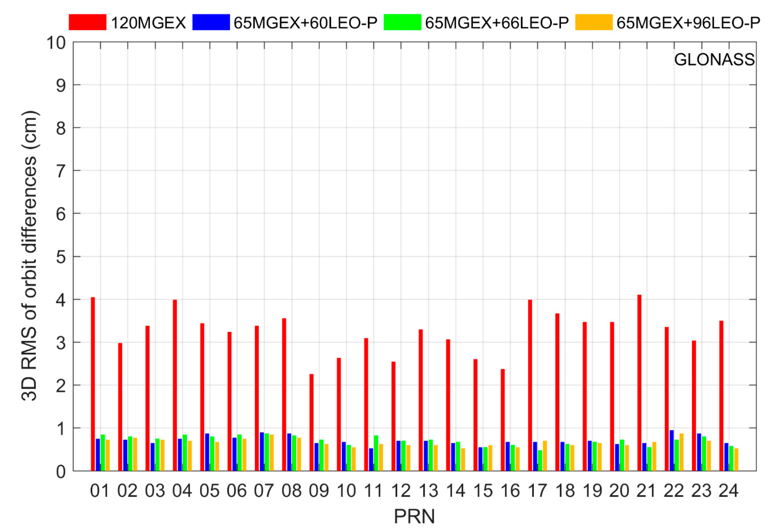Click the green bar for PRN 11
779x532 pixels.
pyautogui.click(x=376, y=453)
